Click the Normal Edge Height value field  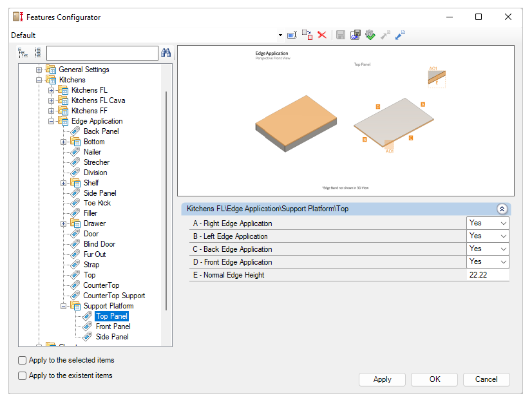488,275
